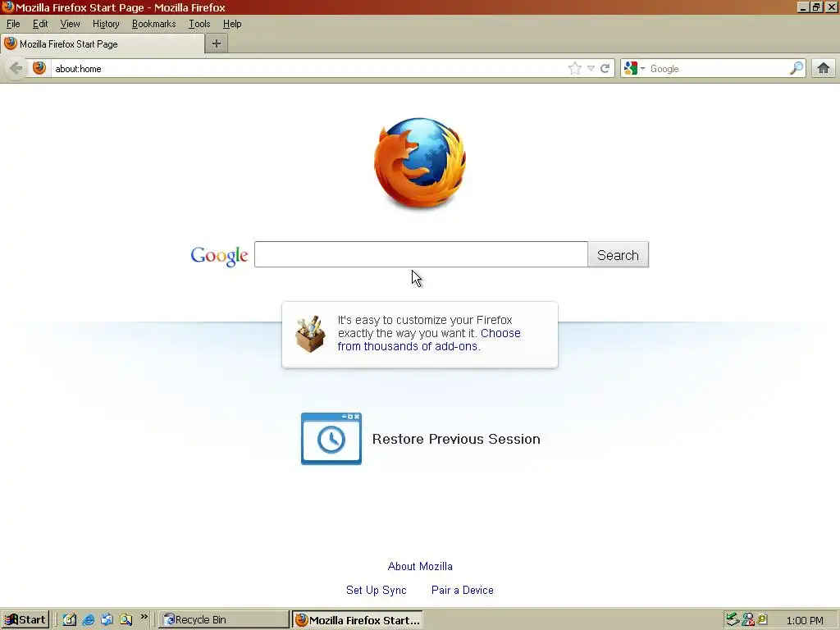Image resolution: width=840 pixels, height=630 pixels.
Task: Open the History menu
Action: coord(106,24)
